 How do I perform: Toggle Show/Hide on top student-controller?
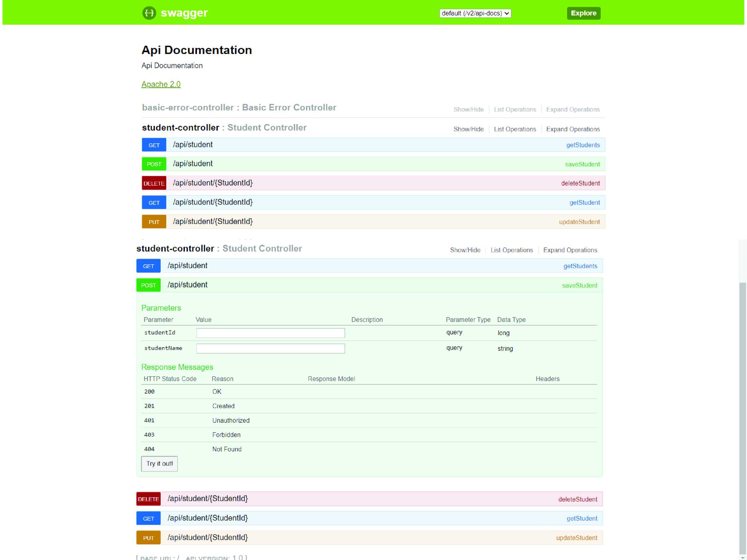point(468,129)
